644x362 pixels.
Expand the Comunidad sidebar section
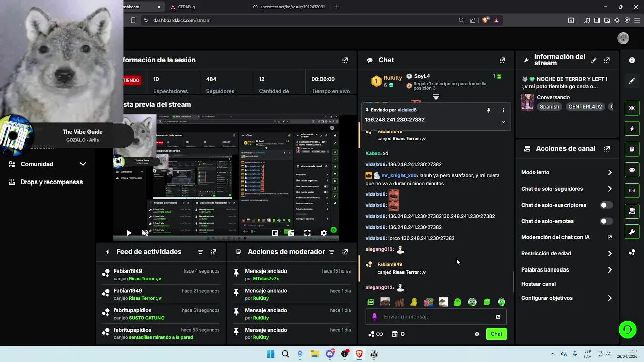point(83,164)
